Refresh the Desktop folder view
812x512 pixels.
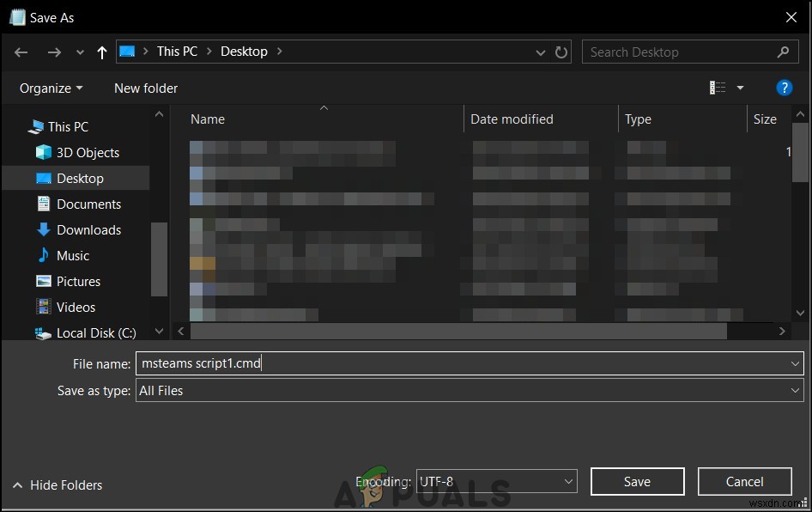tap(561, 52)
